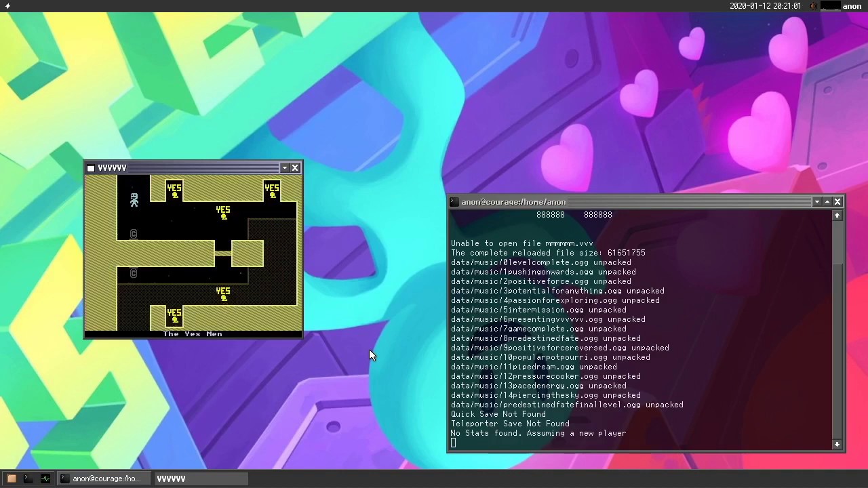Viewport: 868px width, 488px height.
Task: Click the '8predestinedfate.ogg unpacked' line
Action: coord(546,338)
